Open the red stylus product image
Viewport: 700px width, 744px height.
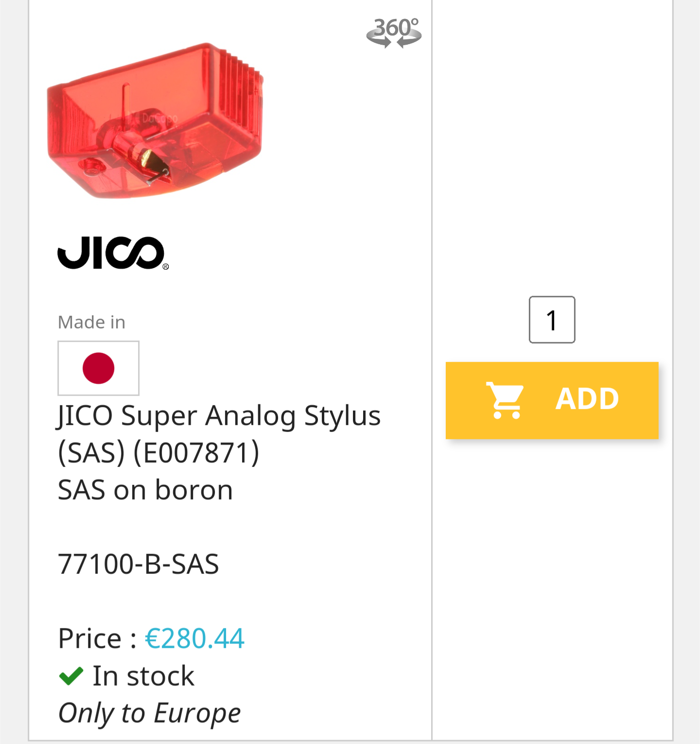pos(155,121)
